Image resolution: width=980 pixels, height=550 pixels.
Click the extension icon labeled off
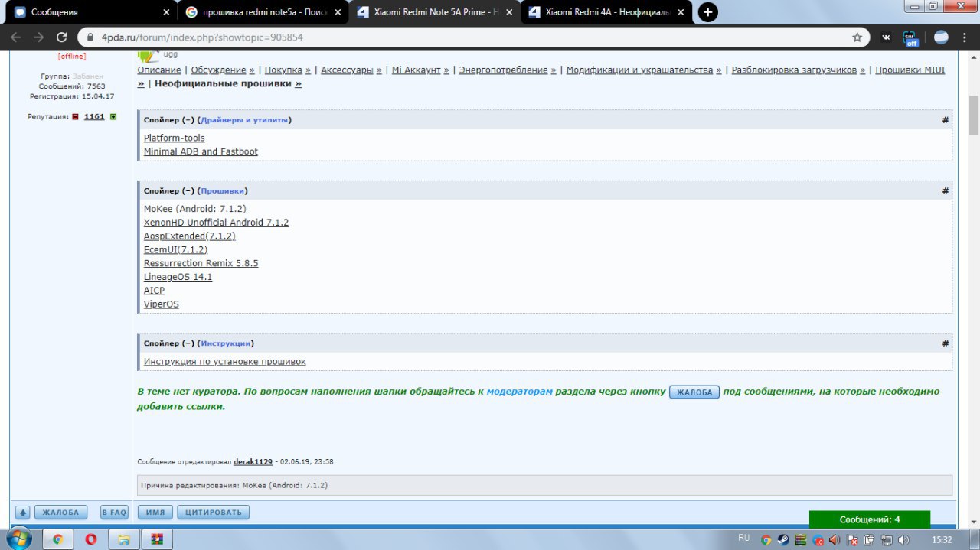[x=911, y=38]
